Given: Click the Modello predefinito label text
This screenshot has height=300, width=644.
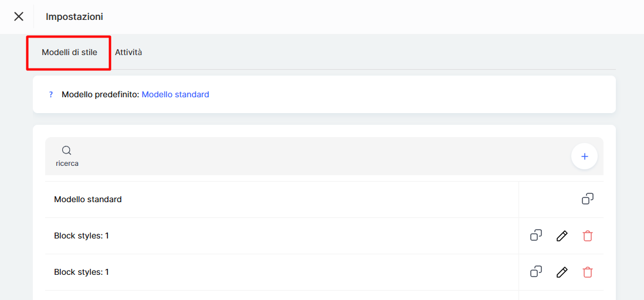Looking at the screenshot, I should (x=100, y=94).
